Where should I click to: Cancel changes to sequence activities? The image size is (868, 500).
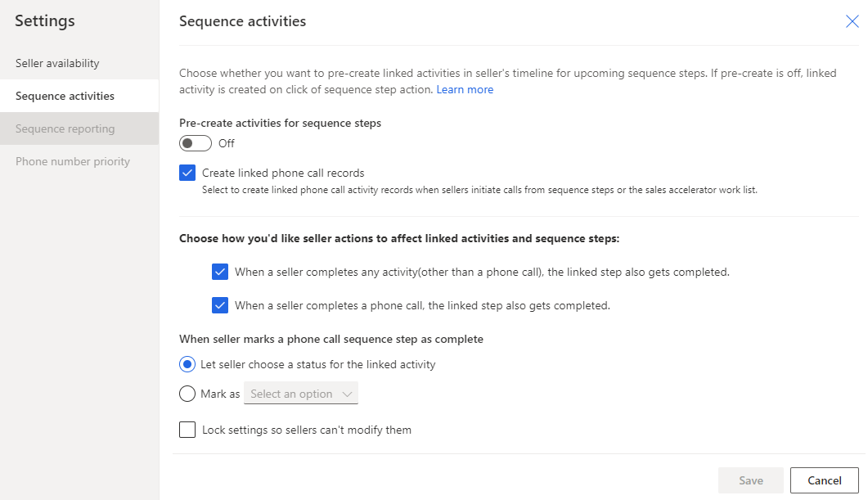click(x=824, y=480)
